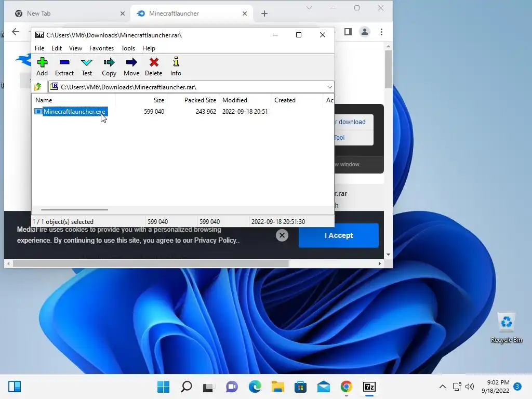Image resolution: width=532 pixels, height=399 pixels.
Task: Open the Info tool in 7-Zip
Action: coord(176,66)
